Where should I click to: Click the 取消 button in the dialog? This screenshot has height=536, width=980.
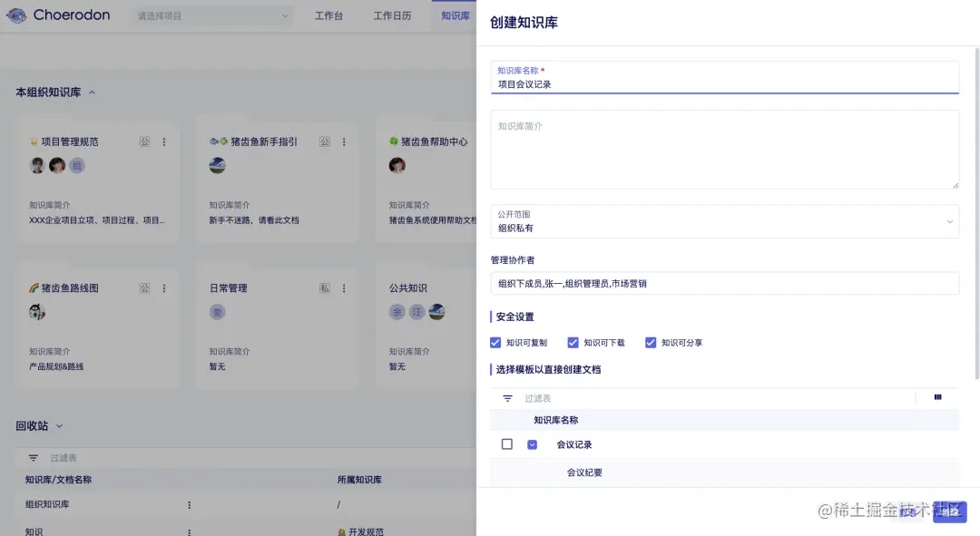[907, 512]
